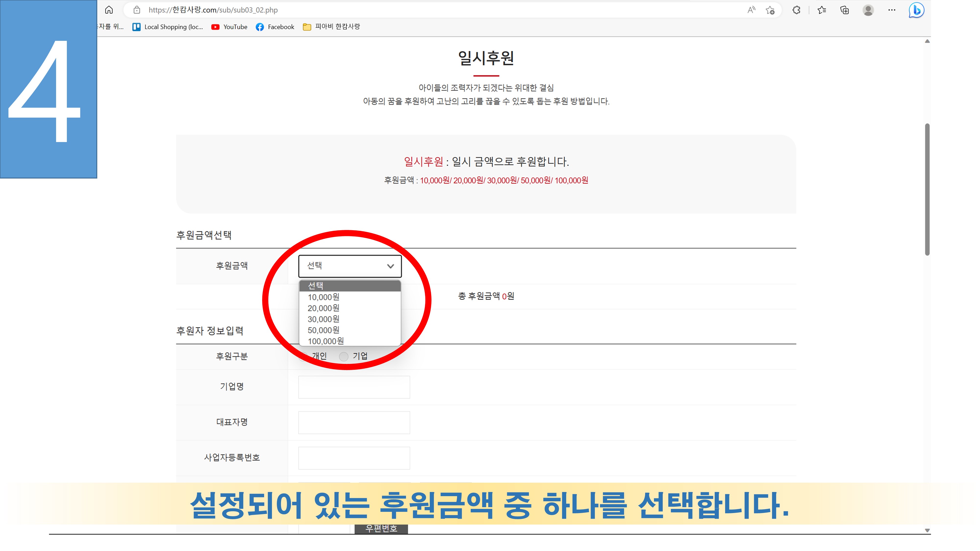Open the Facebook bookmark

pos(275,27)
